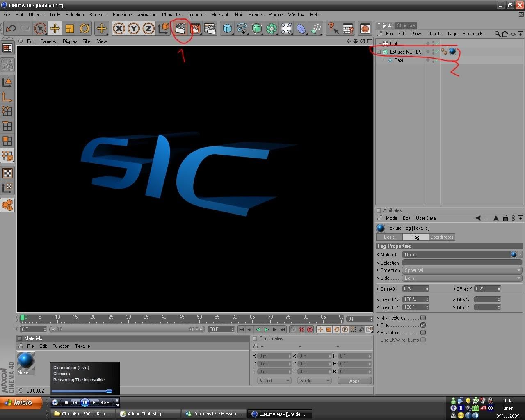Open viewport Cameras menu

[48, 41]
